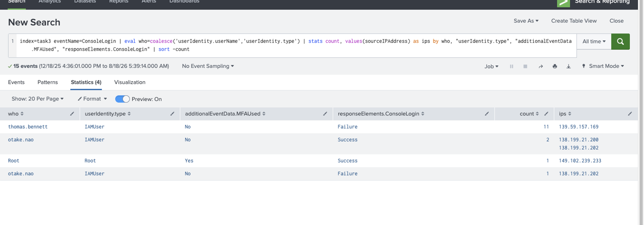Sort by responseElements.ConsoleLogin arrows
This screenshot has height=225, width=644.
click(423, 114)
